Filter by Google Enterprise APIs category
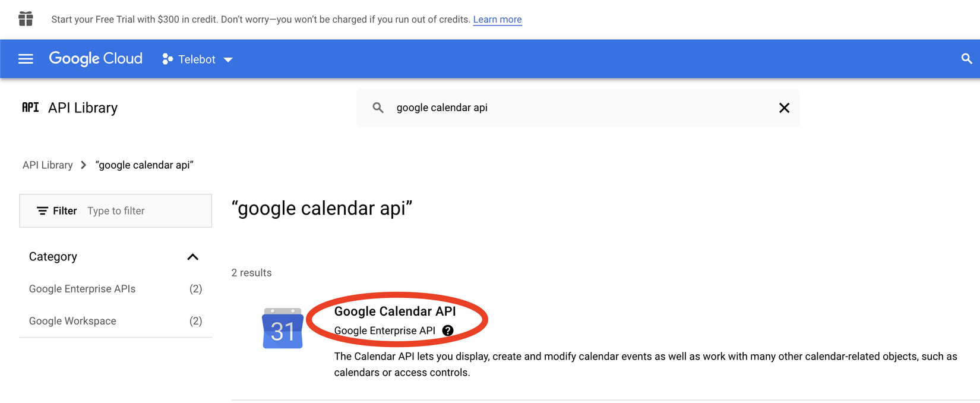 pyautogui.click(x=82, y=289)
